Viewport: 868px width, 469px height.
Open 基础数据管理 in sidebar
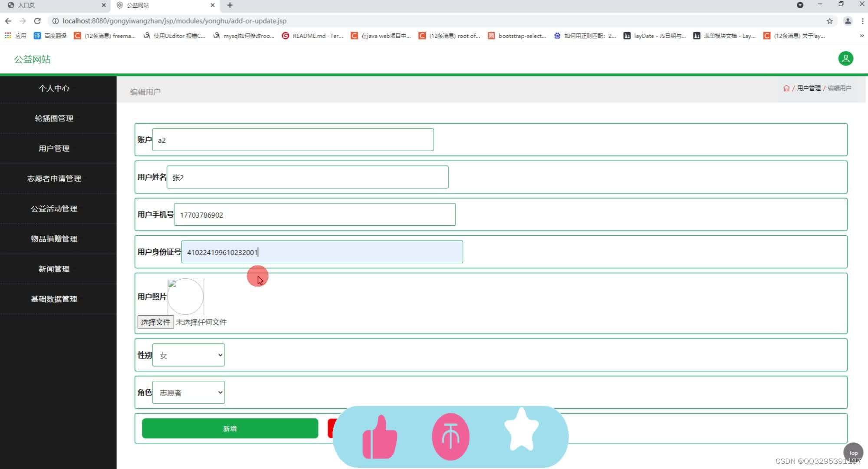(54, 299)
